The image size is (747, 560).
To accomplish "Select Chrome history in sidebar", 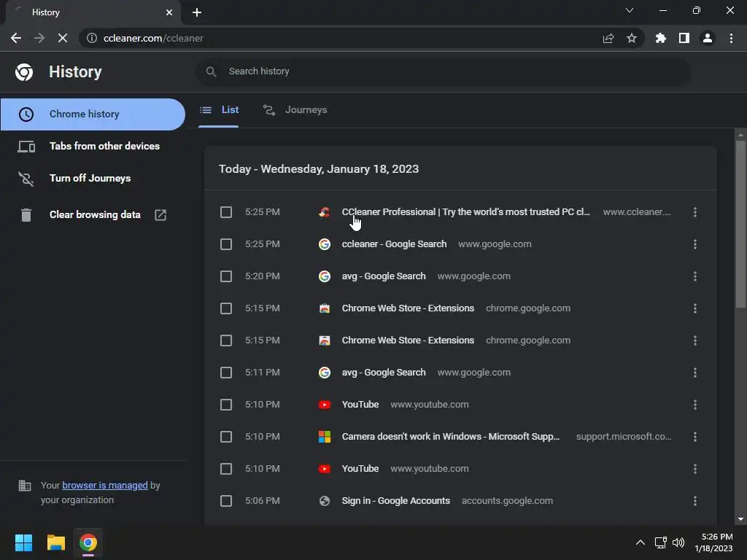I will (x=93, y=114).
